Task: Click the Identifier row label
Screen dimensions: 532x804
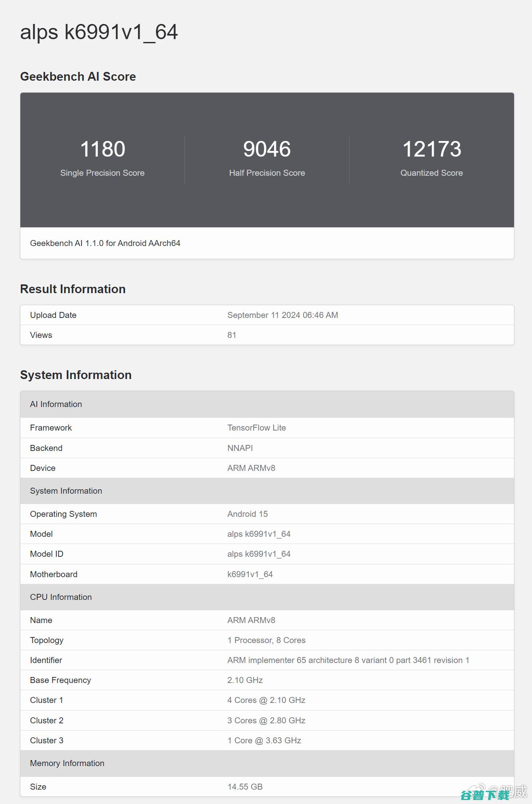Action: coord(46,660)
